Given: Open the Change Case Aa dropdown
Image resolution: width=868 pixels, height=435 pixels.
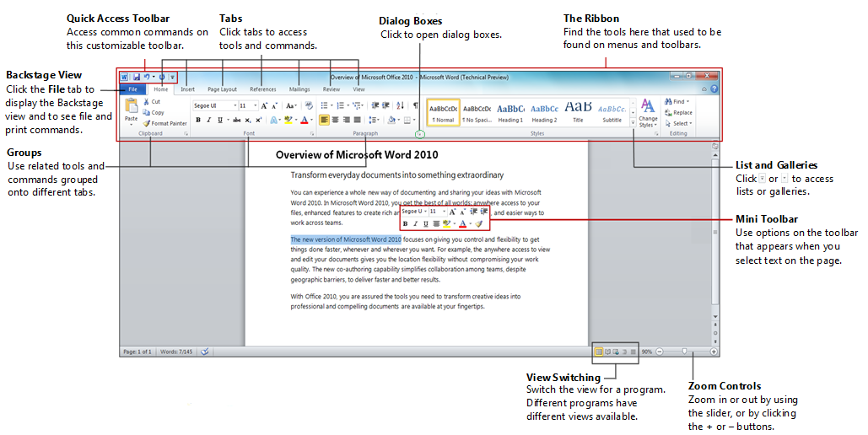Looking at the screenshot, I should tap(292, 105).
